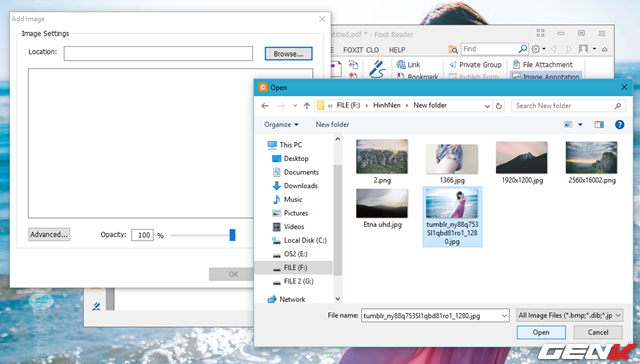
Task: Select Network in navigation tree
Action: tap(286, 299)
